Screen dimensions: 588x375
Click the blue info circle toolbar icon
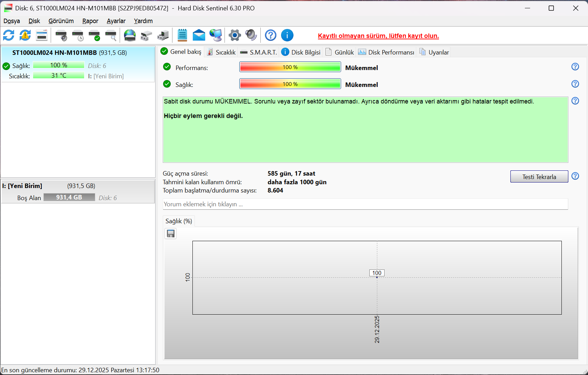(287, 35)
